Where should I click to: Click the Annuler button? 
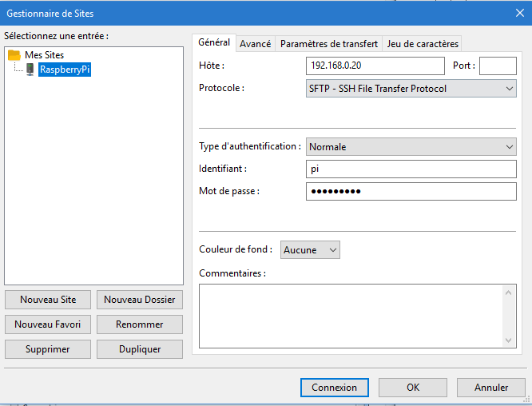[490, 388]
